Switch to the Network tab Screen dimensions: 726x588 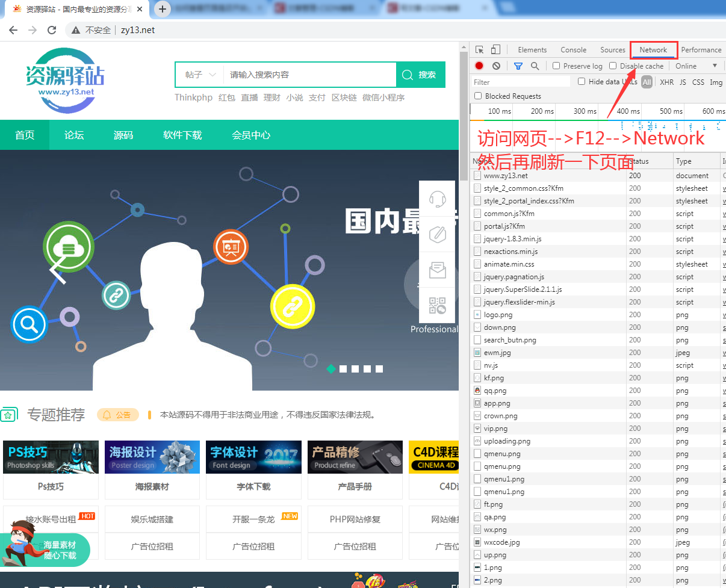[653, 50]
